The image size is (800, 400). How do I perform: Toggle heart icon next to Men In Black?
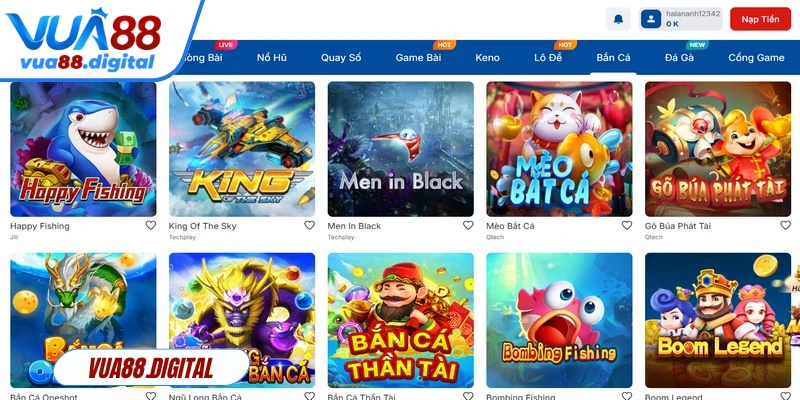point(468,225)
